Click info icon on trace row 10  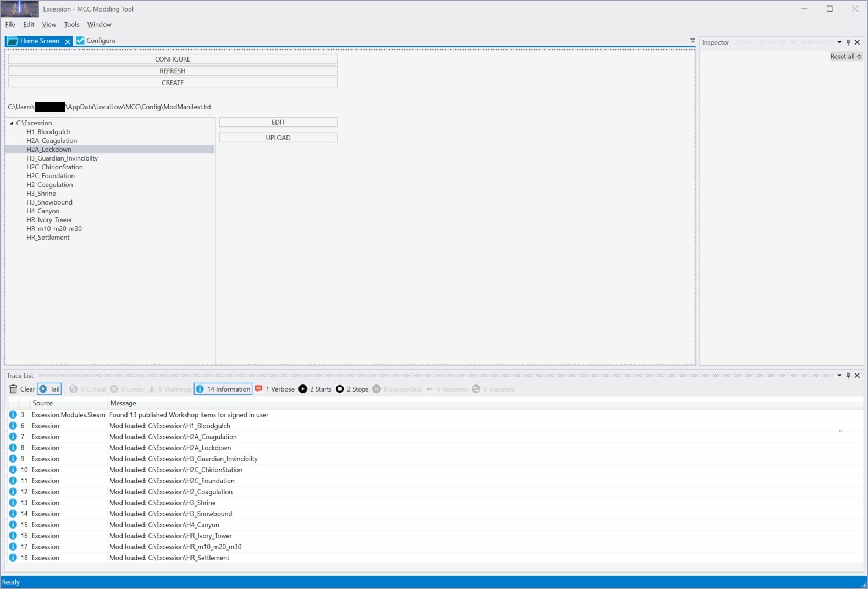pyautogui.click(x=13, y=470)
